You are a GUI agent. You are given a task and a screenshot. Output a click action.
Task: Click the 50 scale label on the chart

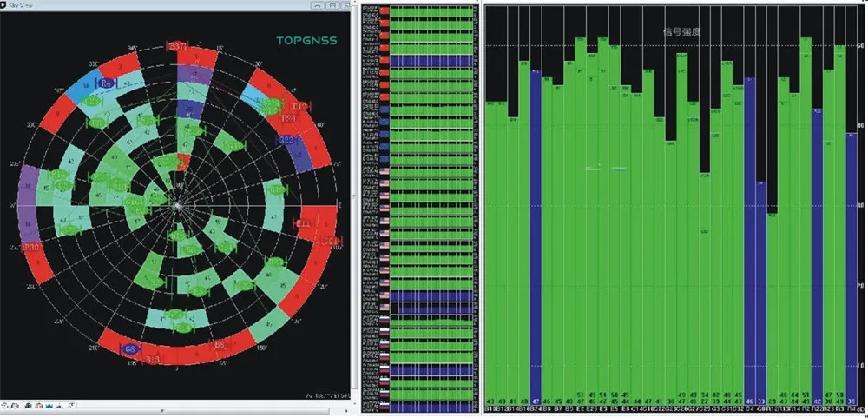tap(861, 45)
